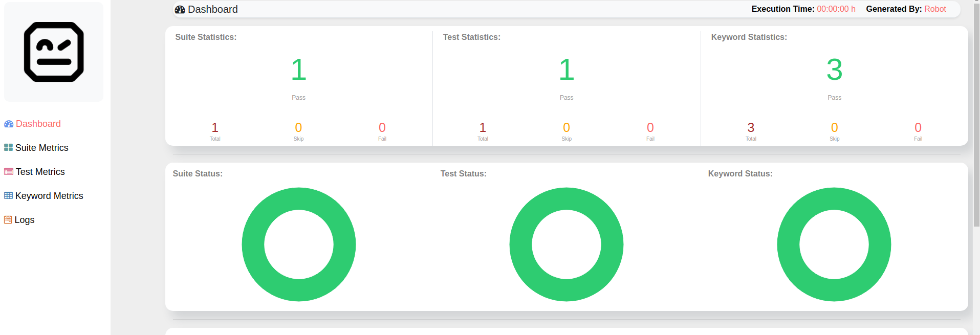The width and height of the screenshot is (980, 335).
Task: Click the Test Status donut chart
Action: coord(567,244)
